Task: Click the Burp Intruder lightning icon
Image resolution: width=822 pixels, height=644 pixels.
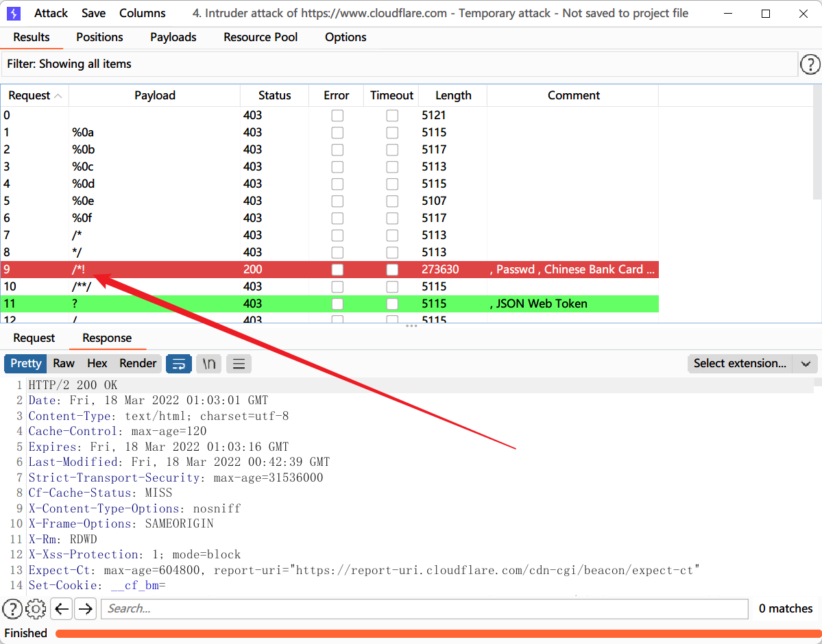Action: [x=14, y=14]
